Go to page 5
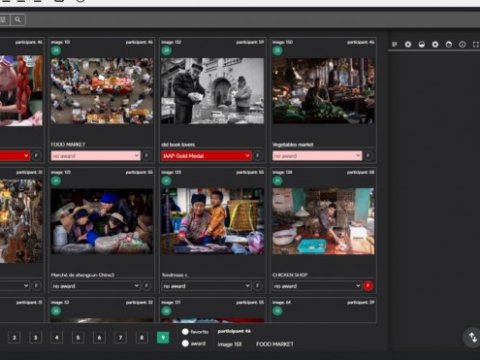This screenshot has width=480, height=360. (x=78, y=338)
